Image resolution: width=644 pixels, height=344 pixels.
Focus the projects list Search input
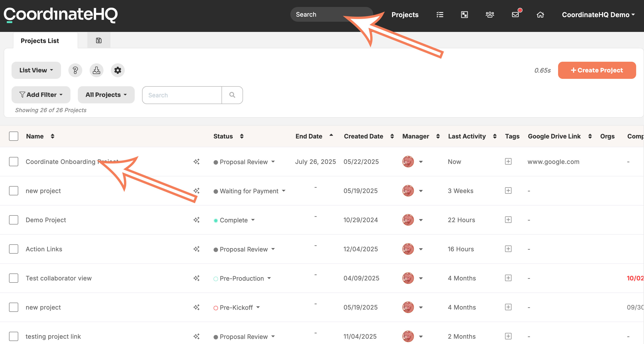[x=182, y=95]
